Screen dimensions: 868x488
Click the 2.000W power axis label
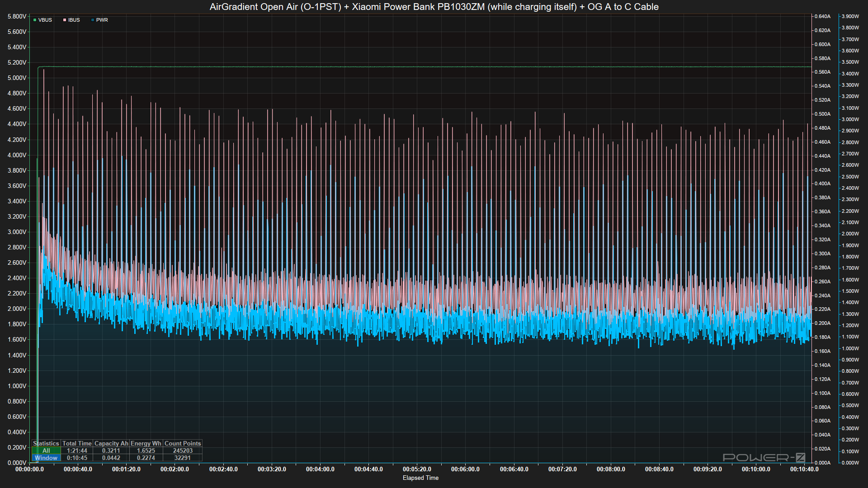pos(850,234)
